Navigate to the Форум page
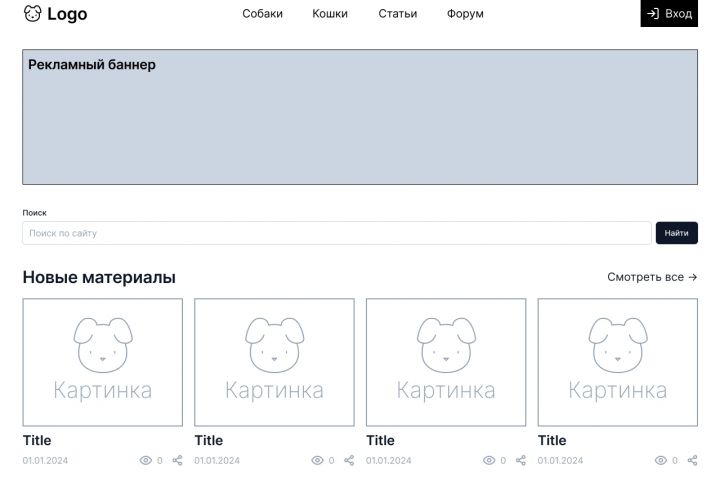 [465, 14]
